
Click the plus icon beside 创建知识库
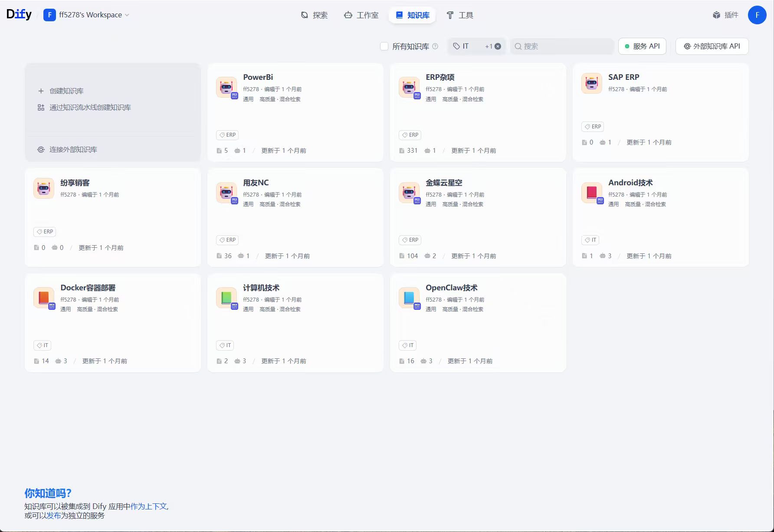tap(41, 91)
